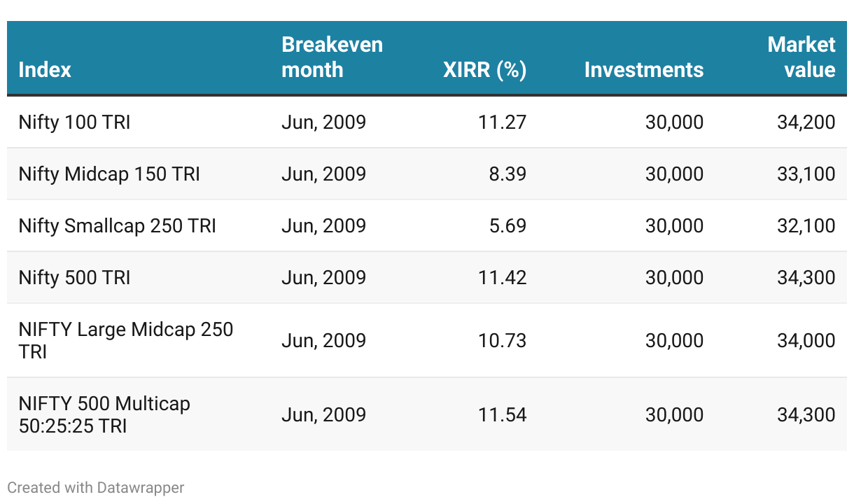Click the Nifty Midcap 150 TRI cell
Screen dimensions: 854x504
[109, 174]
